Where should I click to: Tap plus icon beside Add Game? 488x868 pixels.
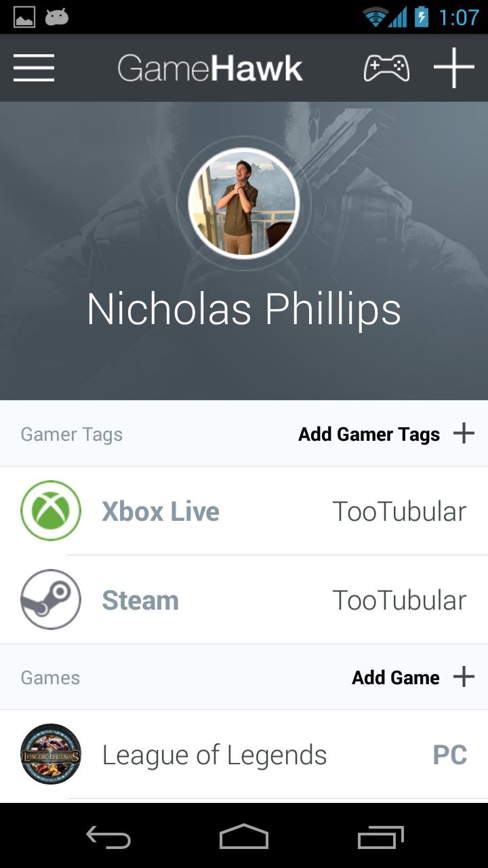464,677
